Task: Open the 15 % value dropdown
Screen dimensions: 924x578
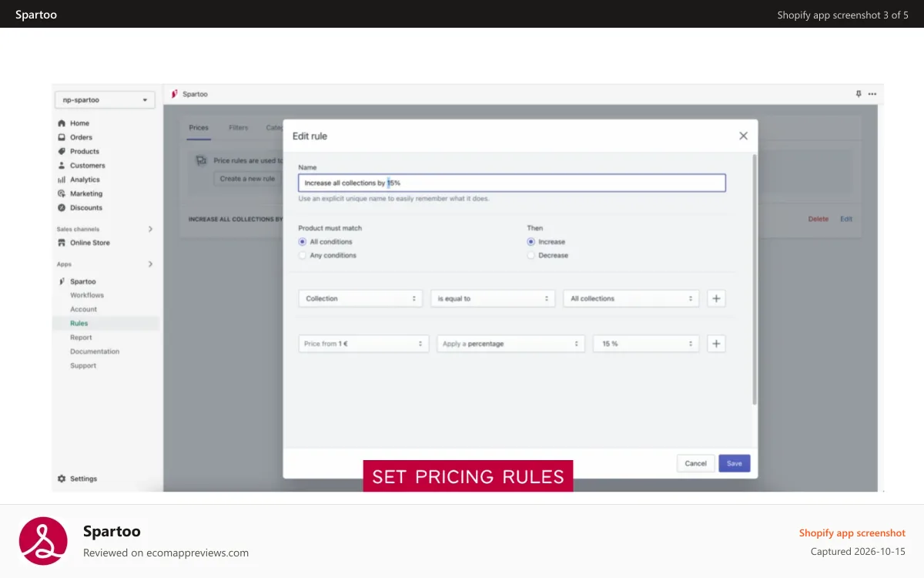Action: point(646,344)
